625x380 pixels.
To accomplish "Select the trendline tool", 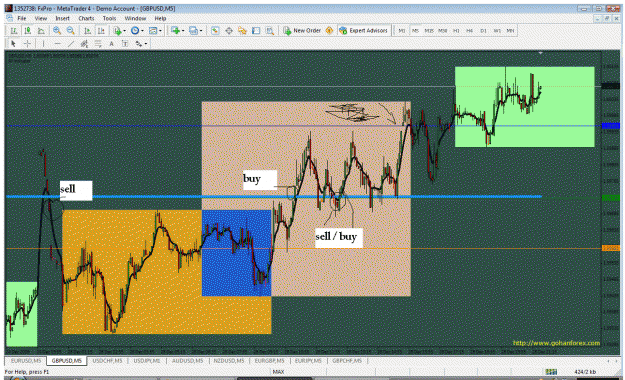I will coord(71,43).
